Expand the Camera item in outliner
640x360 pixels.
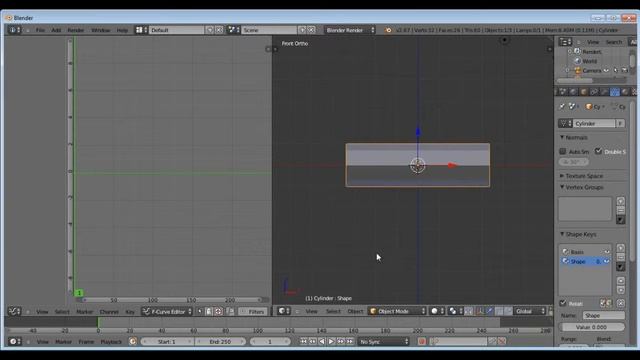click(x=567, y=71)
